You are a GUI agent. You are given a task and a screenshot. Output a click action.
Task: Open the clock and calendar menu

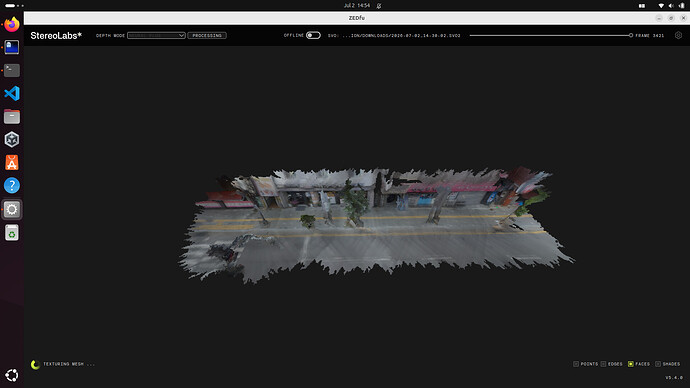click(x=357, y=6)
